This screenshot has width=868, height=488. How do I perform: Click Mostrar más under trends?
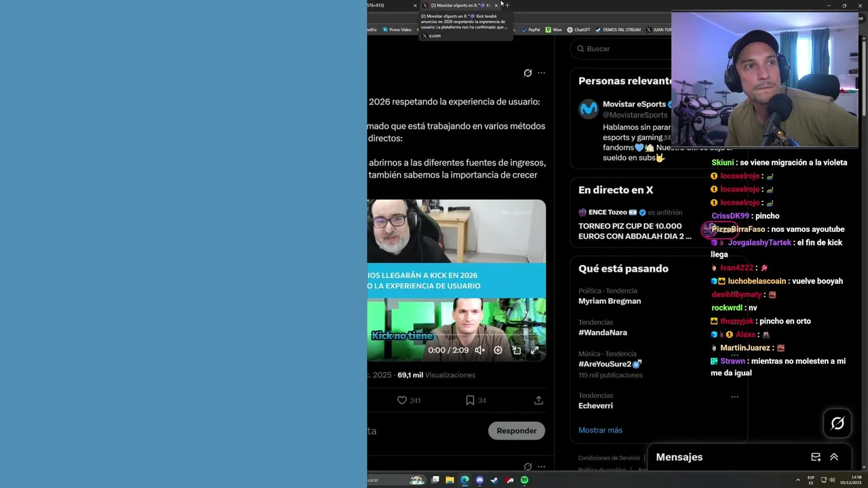pos(600,430)
